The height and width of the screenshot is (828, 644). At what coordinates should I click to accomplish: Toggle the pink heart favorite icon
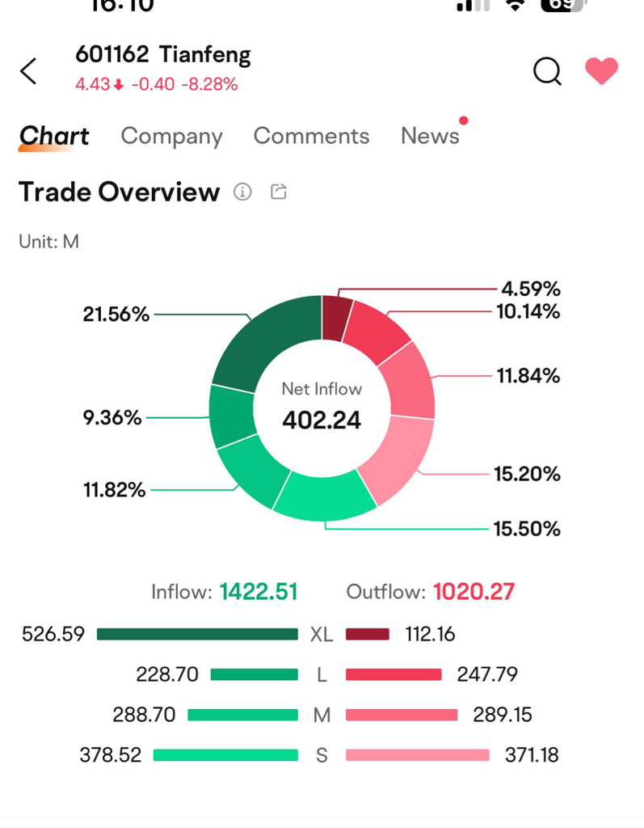point(601,71)
